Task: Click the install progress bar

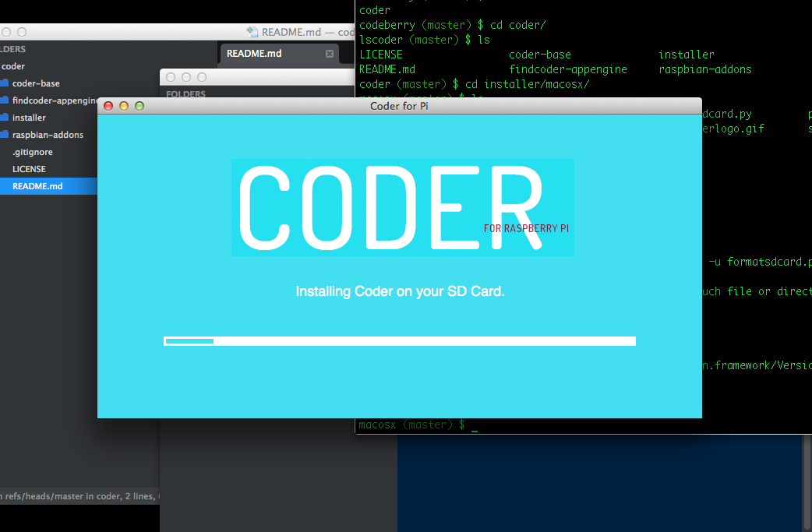Action: pyautogui.click(x=400, y=341)
